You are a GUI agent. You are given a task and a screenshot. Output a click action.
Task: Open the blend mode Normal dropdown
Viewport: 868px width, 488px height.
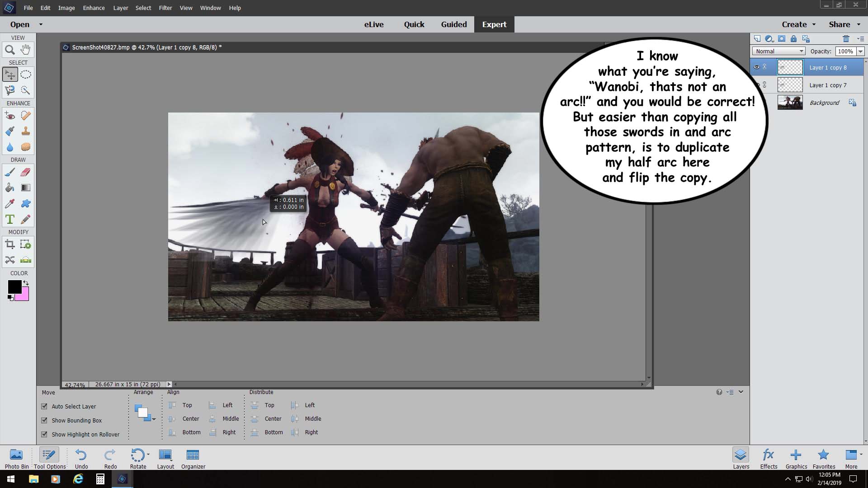coord(779,51)
